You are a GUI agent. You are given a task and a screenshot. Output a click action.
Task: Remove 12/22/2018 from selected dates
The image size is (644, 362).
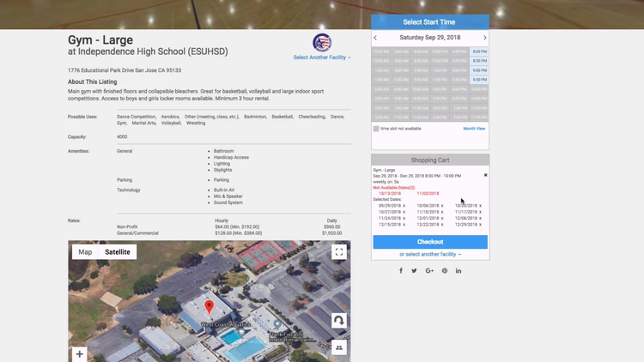[x=442, y=225]
